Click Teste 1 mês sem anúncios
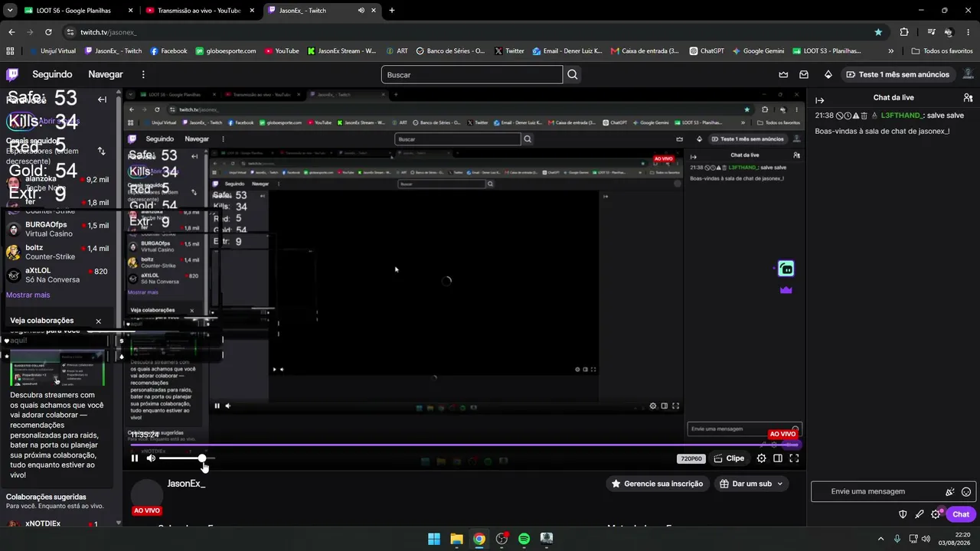The image size is (980, 551). point(898,74)
